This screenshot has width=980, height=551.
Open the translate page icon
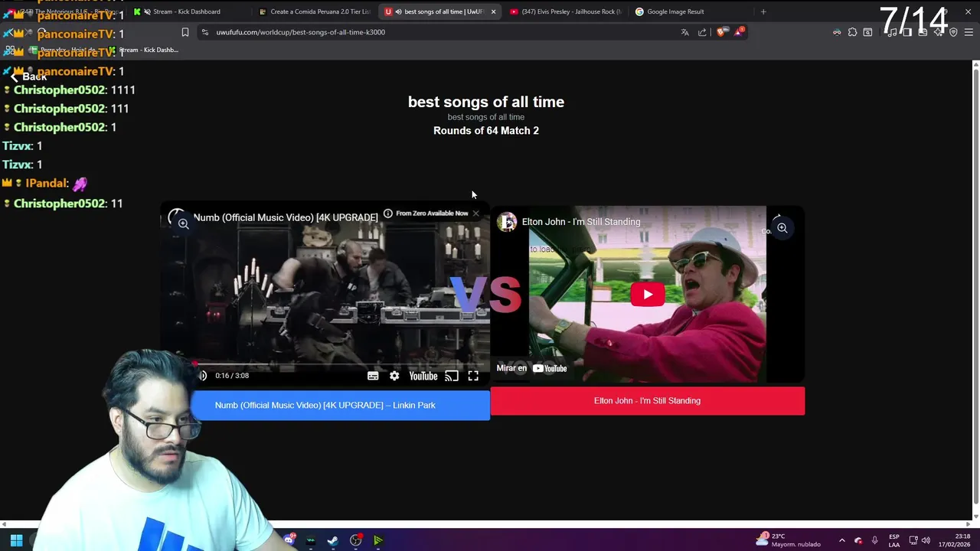(x=684, y=32)
